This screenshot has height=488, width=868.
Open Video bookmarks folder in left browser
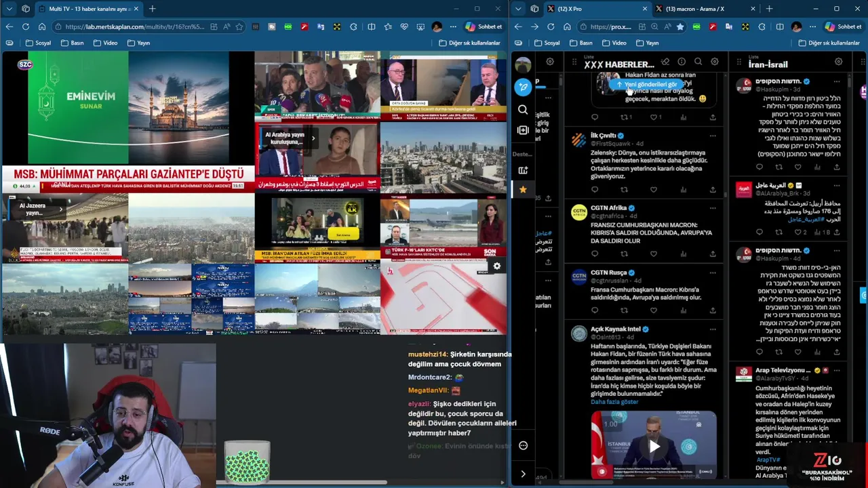point(104,43)
